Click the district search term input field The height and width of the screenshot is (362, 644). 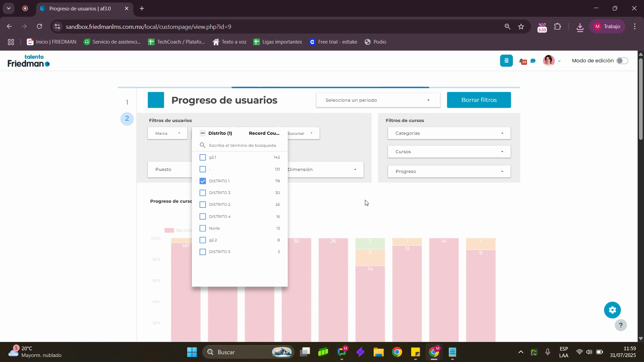pyautogui.click(x=243, y=145)
